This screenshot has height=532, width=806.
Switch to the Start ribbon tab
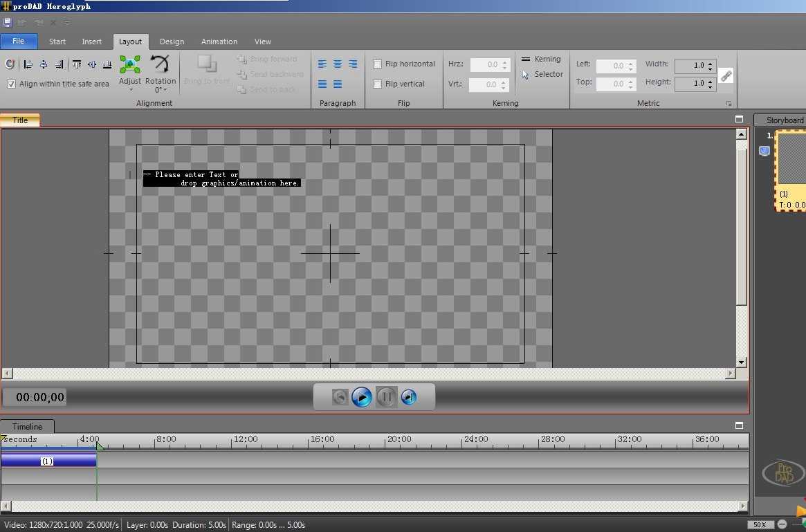(57, 42)
